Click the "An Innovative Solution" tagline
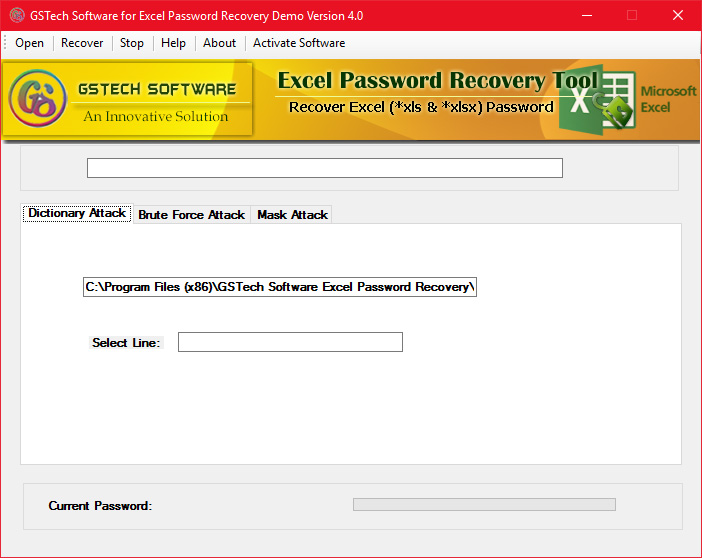702x558 pixels. [155, 116]
